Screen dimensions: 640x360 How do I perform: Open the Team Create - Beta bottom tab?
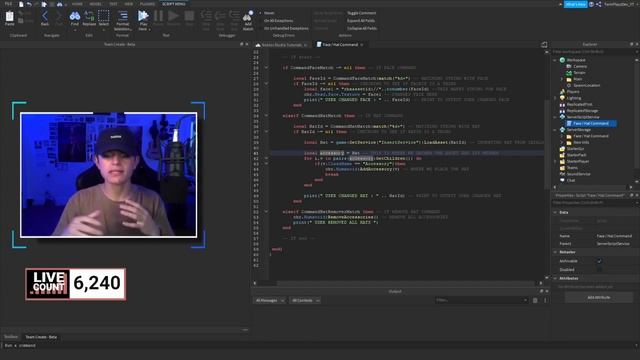coord(41,337)
